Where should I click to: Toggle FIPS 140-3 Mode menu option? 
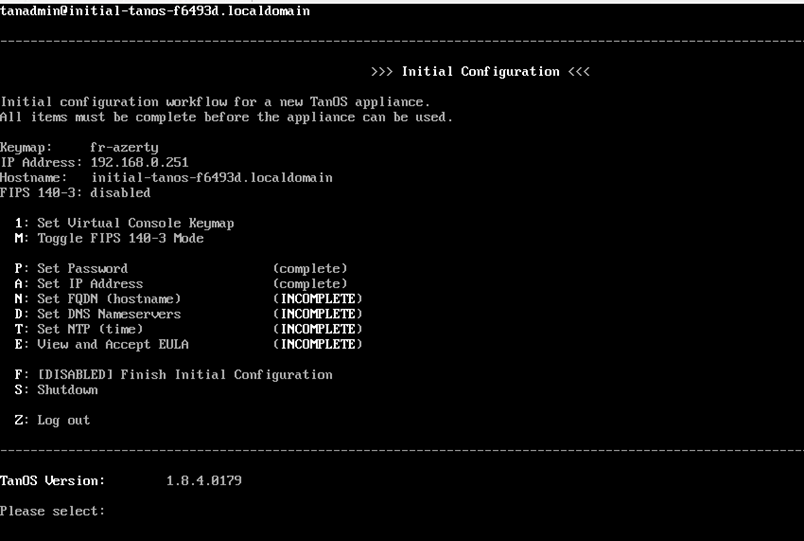click(x=110, y=238)
